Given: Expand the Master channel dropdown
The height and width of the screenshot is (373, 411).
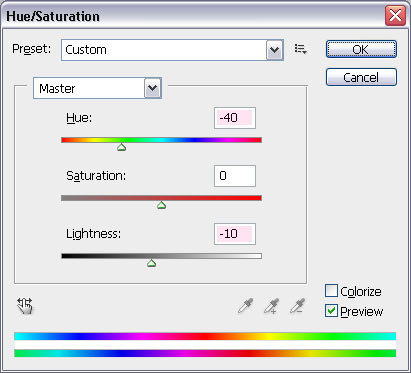Looking at the screenshot, I should click(x=153, y=88).
